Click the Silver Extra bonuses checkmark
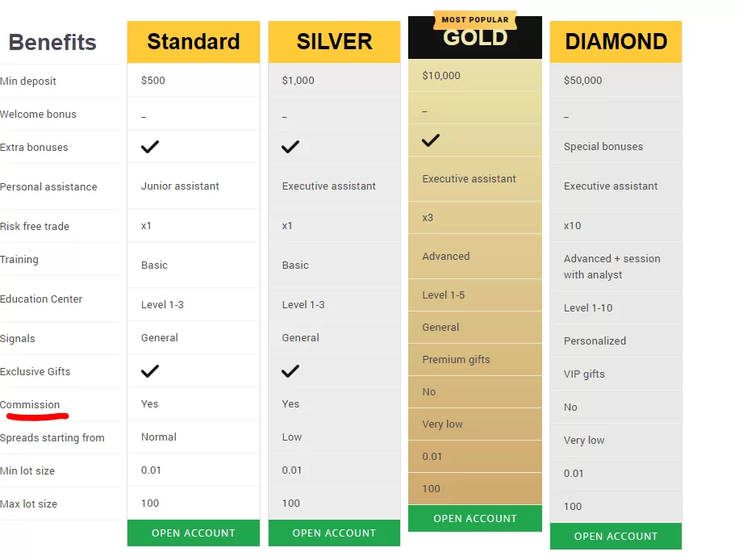This screenshot has width=743, height=560. click(x=290, y=147)
